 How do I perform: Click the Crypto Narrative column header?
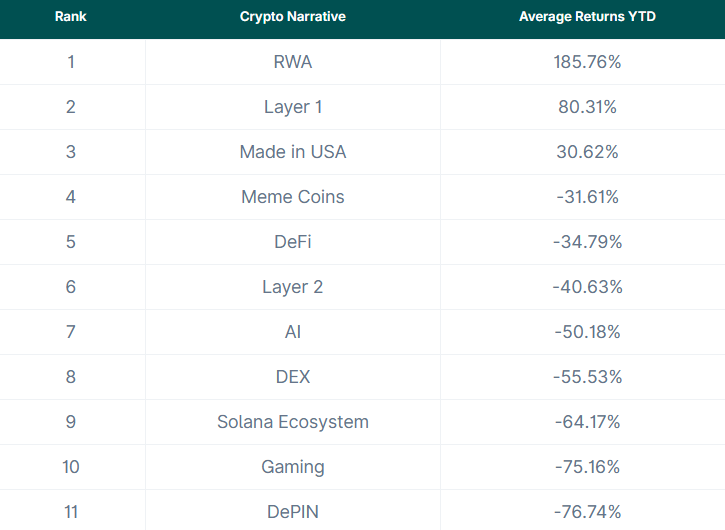click(x=293, y=17)
